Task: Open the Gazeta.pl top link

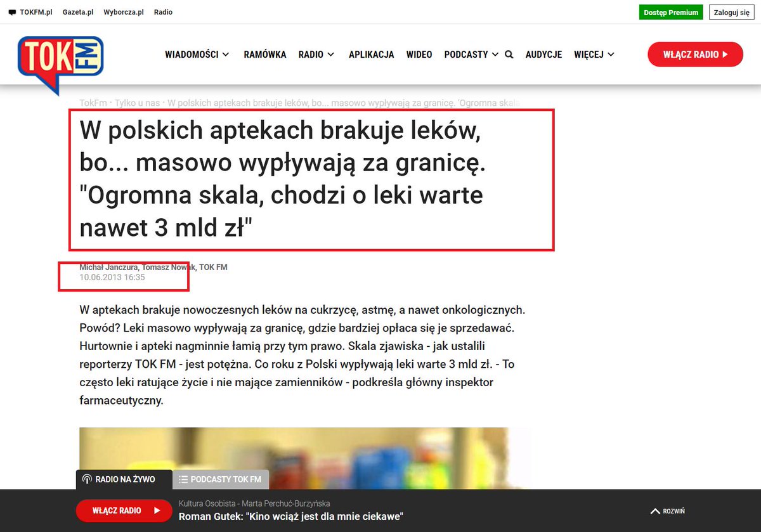Action: pos(79,13)
